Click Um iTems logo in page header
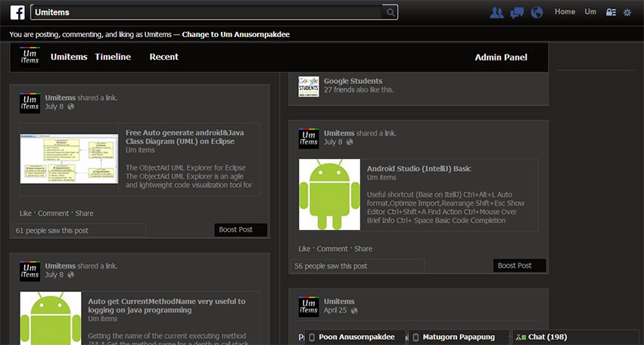Screen dimensions: 644x345 pyautogui.click(x=30, y=57)
